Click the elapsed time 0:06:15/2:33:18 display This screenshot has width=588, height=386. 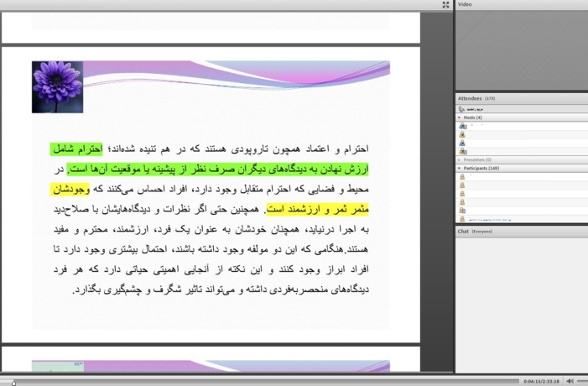[x=541, y=382]
